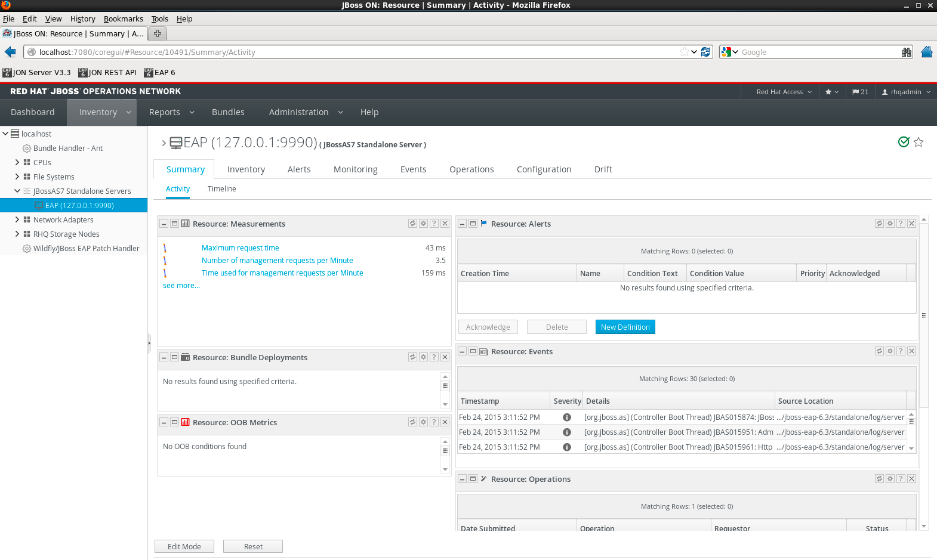Open the Firefox History menu
Screen dimensions: 937x560
[x=82, y=18]
